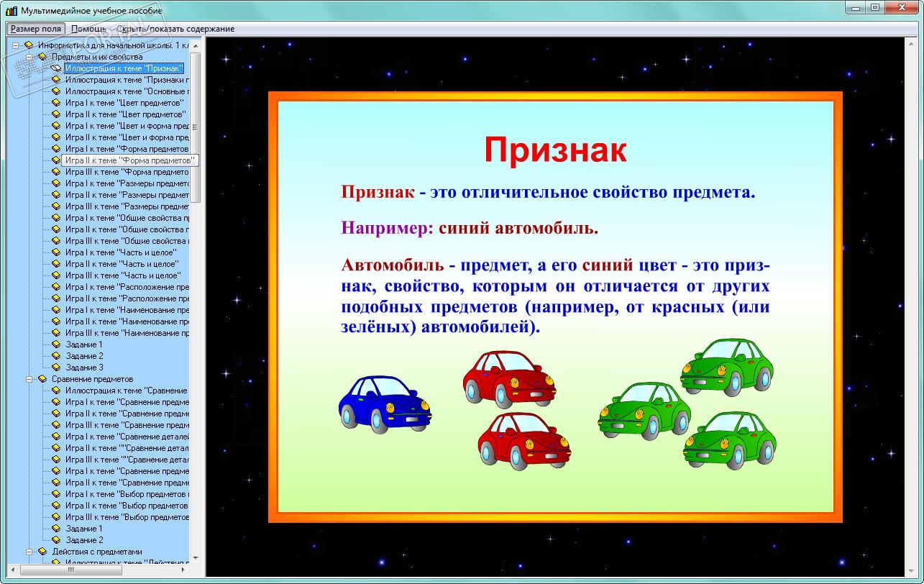Collapse the Предметы и их свойства branch
The height and width of the screenshot is (584, 924).
[x=29, y=57]
